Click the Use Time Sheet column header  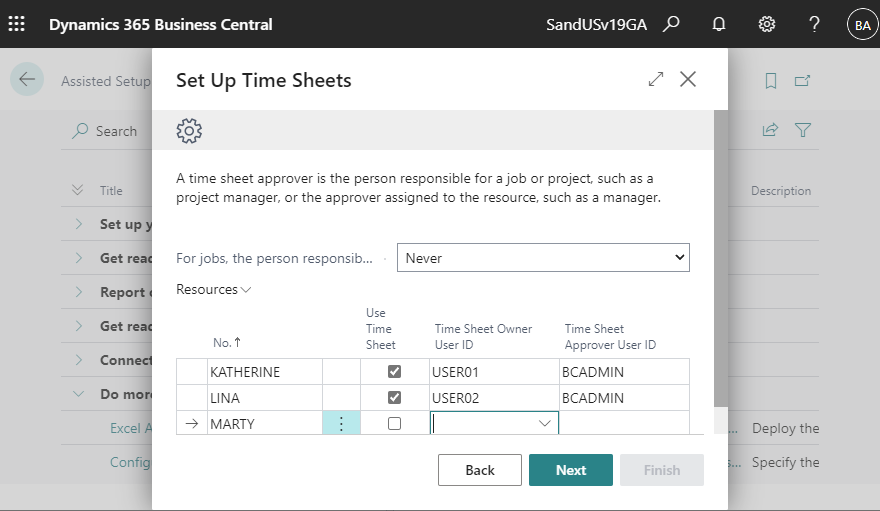[381, 329]
